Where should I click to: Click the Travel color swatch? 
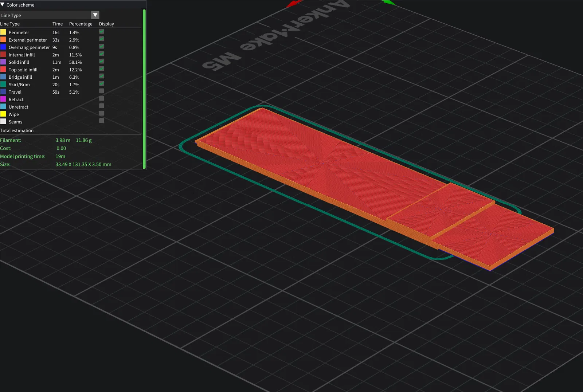[3, 92]
